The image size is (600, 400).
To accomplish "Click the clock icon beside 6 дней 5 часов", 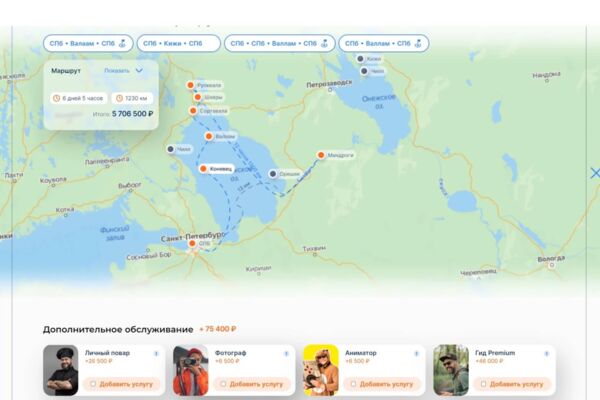I will click(56, 98).
